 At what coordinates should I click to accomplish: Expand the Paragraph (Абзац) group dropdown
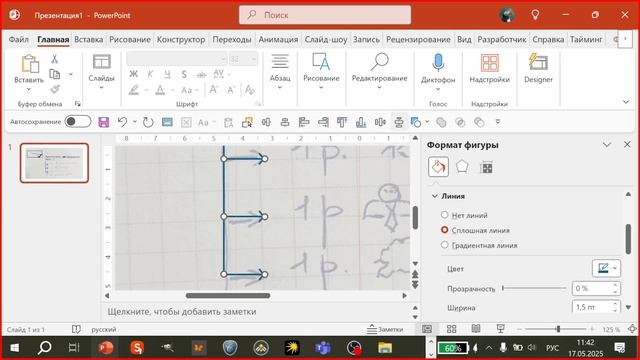280,87
